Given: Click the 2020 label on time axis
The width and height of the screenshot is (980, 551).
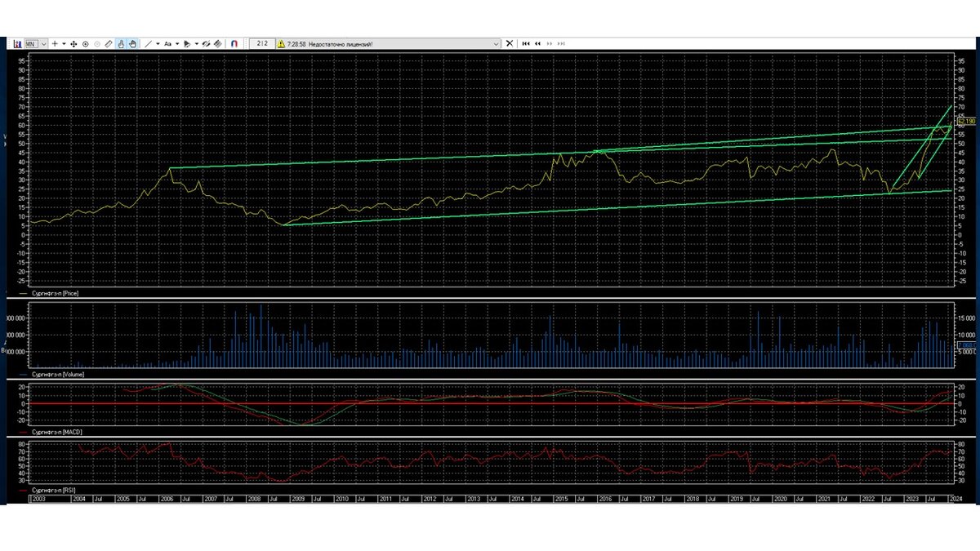Looking at the screenshot, I should (x=781, y=498).
